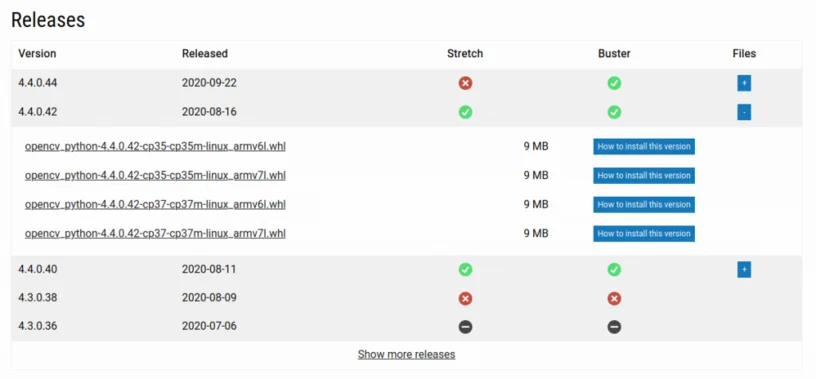The image size is (816, 379).
Task: Click the green check for 4.4.0.42 Stretch
Action: (465, 112)
